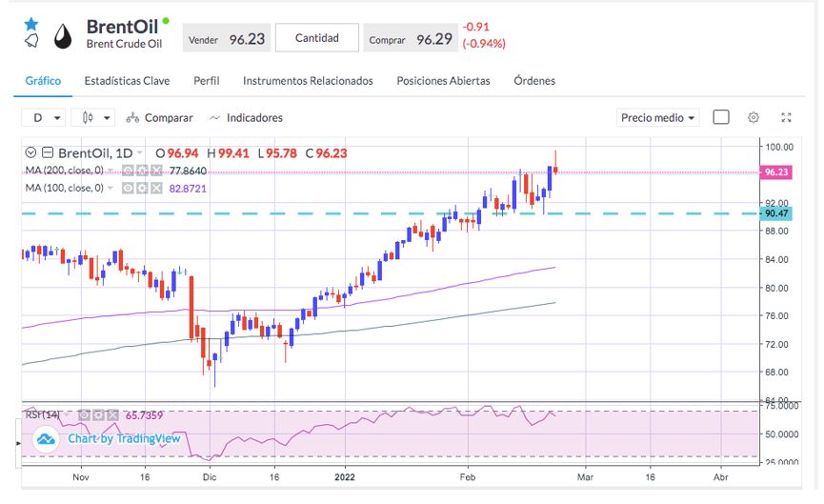Click the Brent Crude Oil subtitle

(x=124, y=44)
